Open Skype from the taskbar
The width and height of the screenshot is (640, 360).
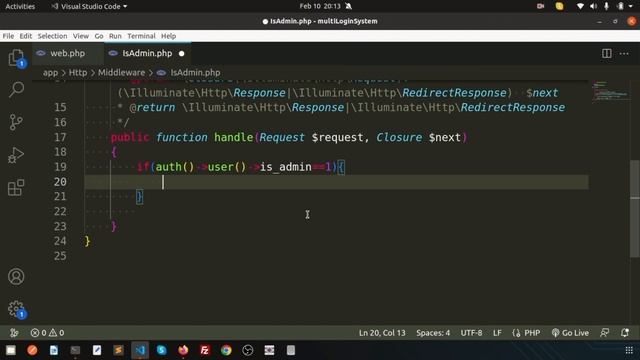tap(162, 350)
